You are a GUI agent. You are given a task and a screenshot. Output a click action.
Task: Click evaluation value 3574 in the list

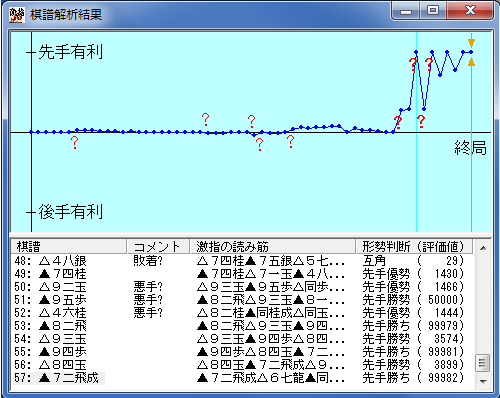(446, 339)
